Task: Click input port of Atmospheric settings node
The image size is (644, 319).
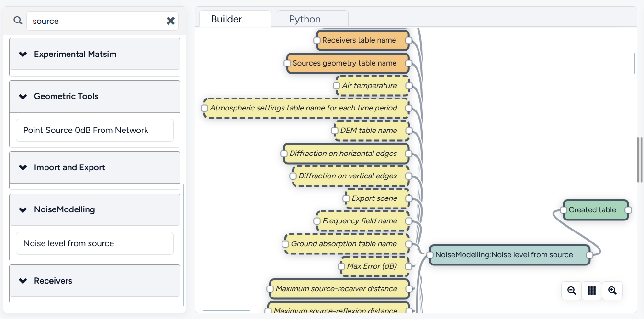Action: (x=204, y=109)
